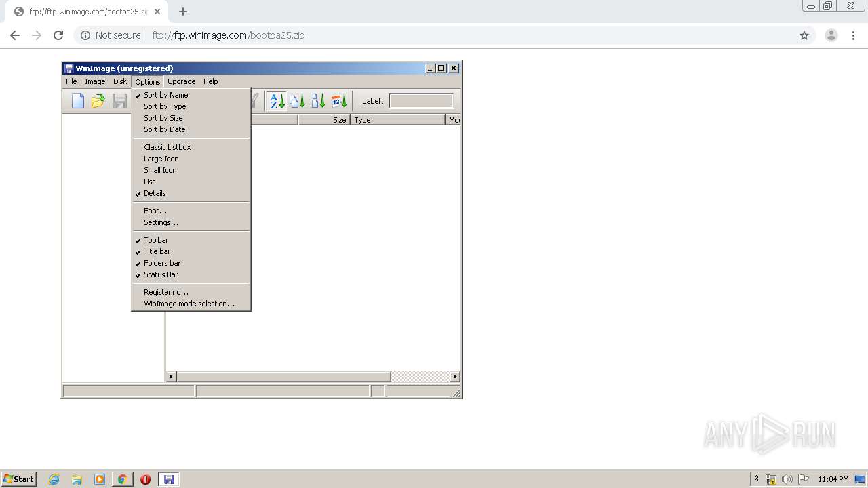Click the 11:04 PM clock
Image resolution: width=868 pixels, height=488 pixels.
coord(833,479)
